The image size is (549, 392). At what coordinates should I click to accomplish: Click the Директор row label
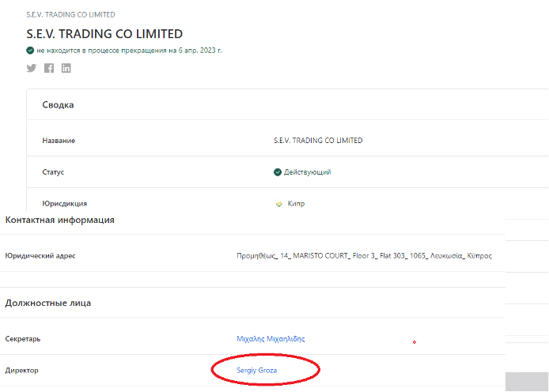pos(23,370)
